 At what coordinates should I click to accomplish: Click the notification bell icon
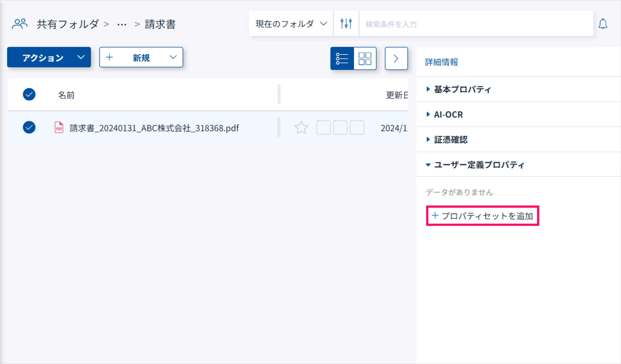tap(603, 24)
